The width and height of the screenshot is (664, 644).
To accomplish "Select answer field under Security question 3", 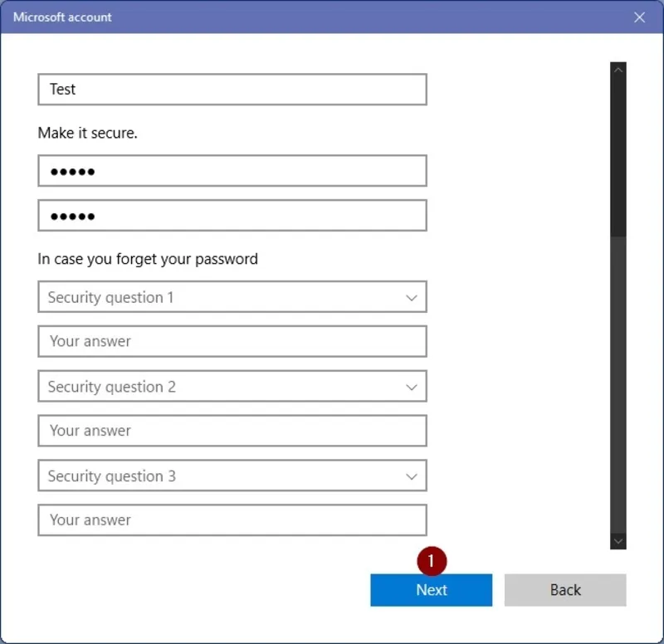I will [232, 520].
